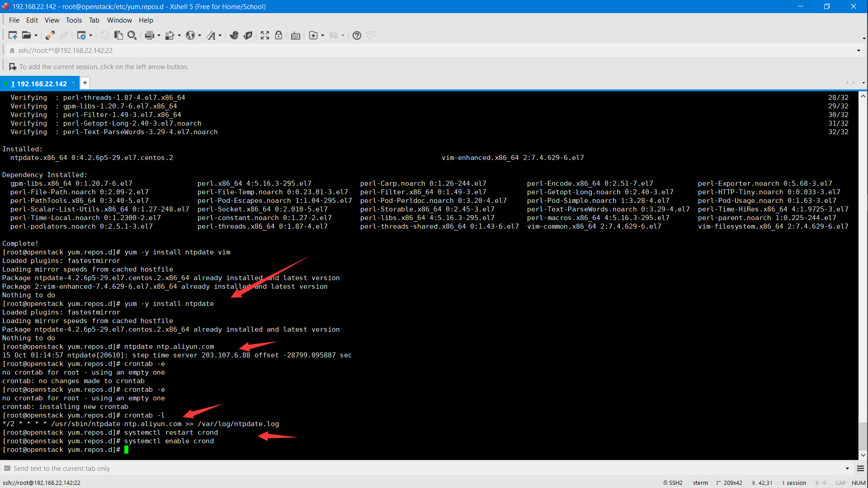Launch Xftp swirl icon
Viewport: 868px width, 488px height.
click(234, 35)
